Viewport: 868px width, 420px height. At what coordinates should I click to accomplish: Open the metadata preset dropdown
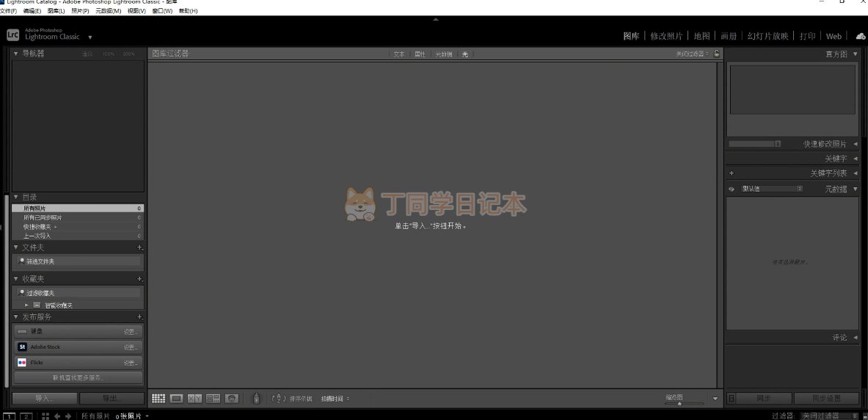[x=772, y=189]
